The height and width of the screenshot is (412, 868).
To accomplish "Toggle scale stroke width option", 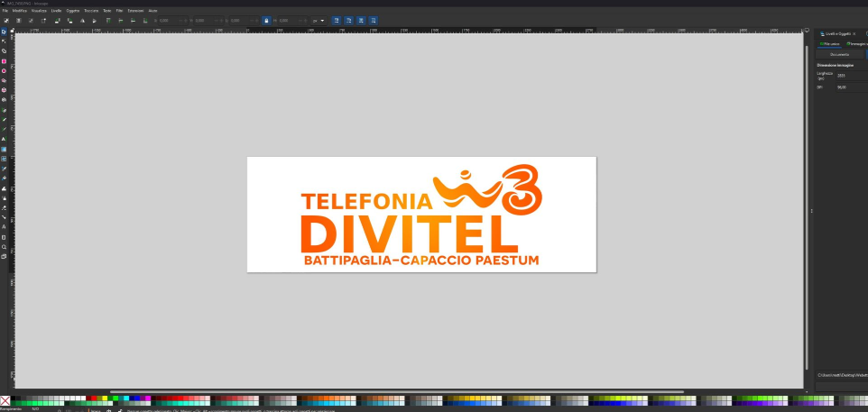I will [337, 21].
